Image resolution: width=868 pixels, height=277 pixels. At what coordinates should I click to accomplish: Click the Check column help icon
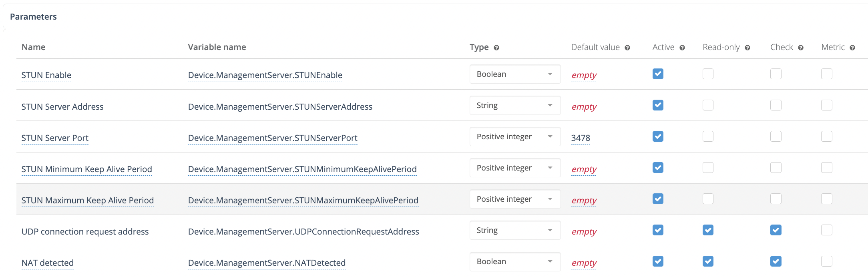(x=800, y=47)
